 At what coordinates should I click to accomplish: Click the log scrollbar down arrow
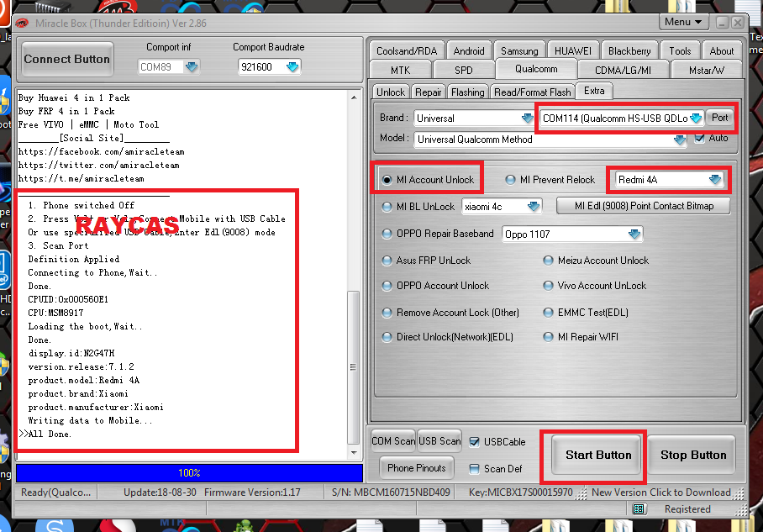354,453
